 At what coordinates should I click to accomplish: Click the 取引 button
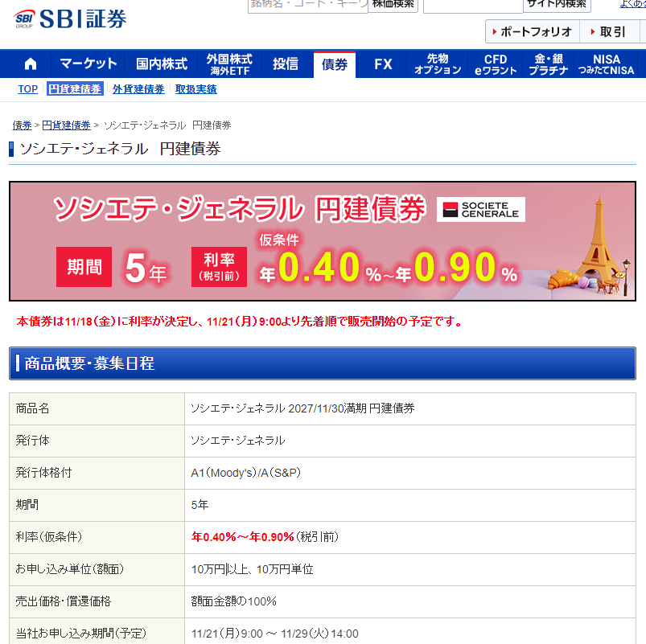point(609,31)
